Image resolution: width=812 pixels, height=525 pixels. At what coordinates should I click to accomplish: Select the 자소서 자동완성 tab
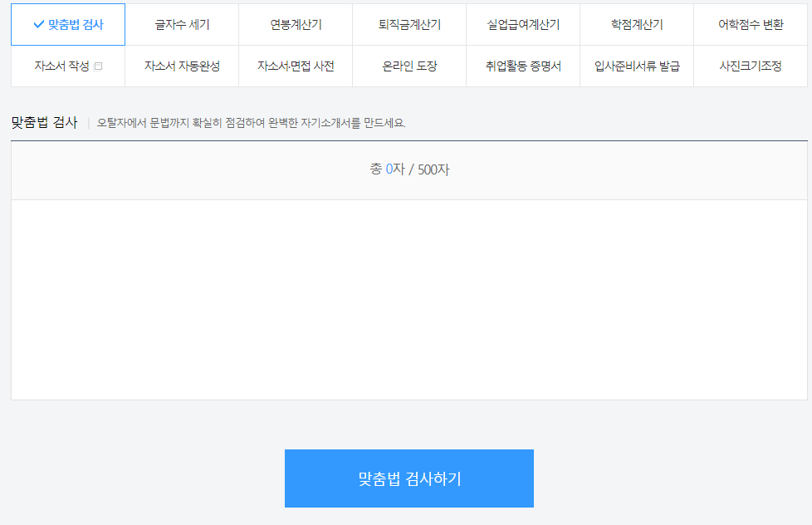tap(183, 66)
